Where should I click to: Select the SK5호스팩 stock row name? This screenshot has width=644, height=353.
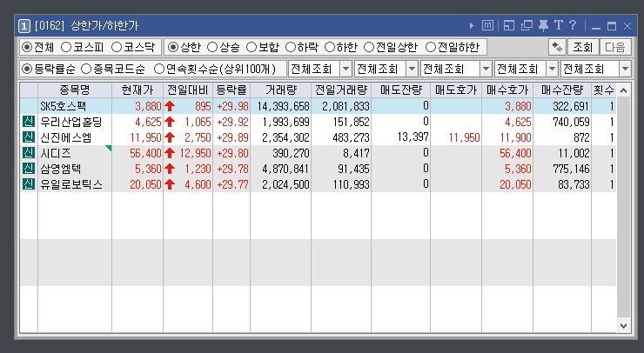pos(63,106)
